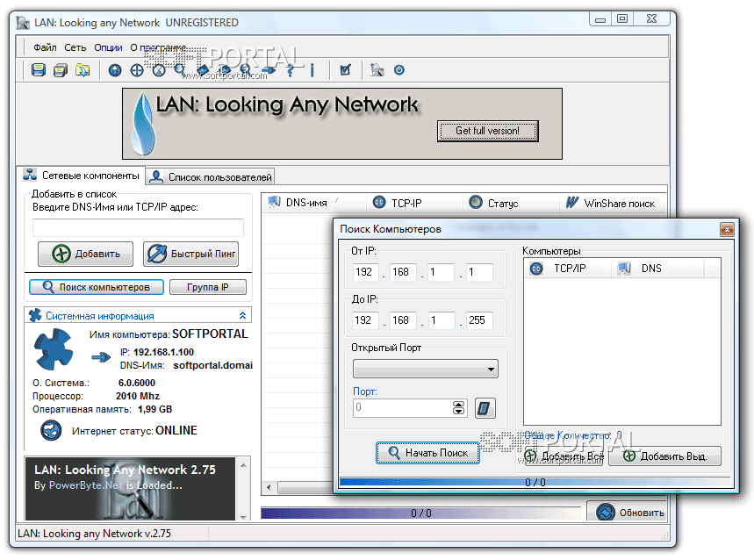Click the Добавить Всё button
The image size is (754, 560).
click(x=564, y=456)
